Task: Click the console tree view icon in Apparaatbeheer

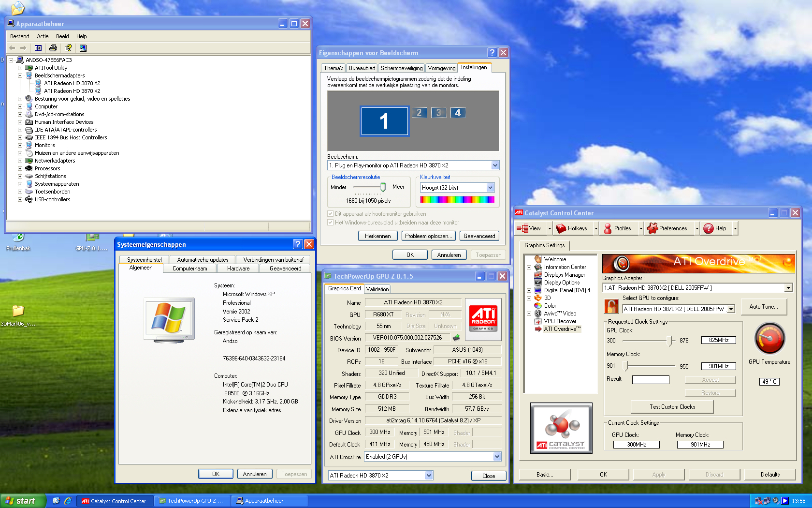Action: pyautogui.click(x=38, y=48)
